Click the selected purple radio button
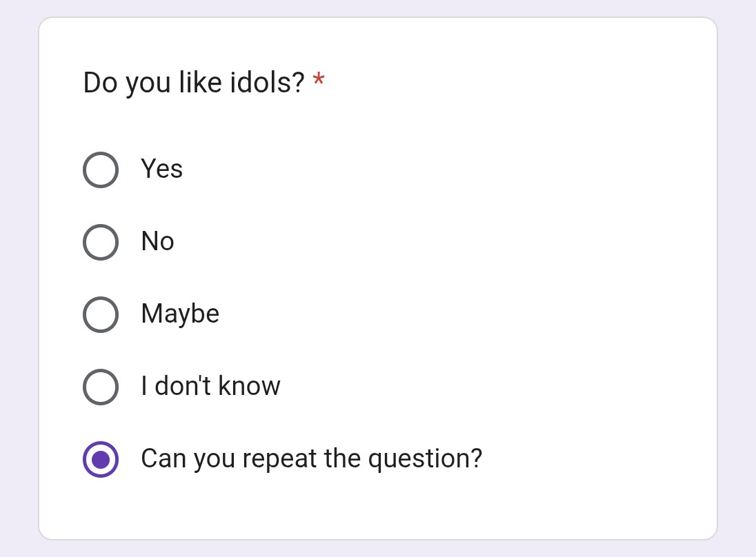The width and height of the screenshot is (756, 557). [x=101, y=459]
